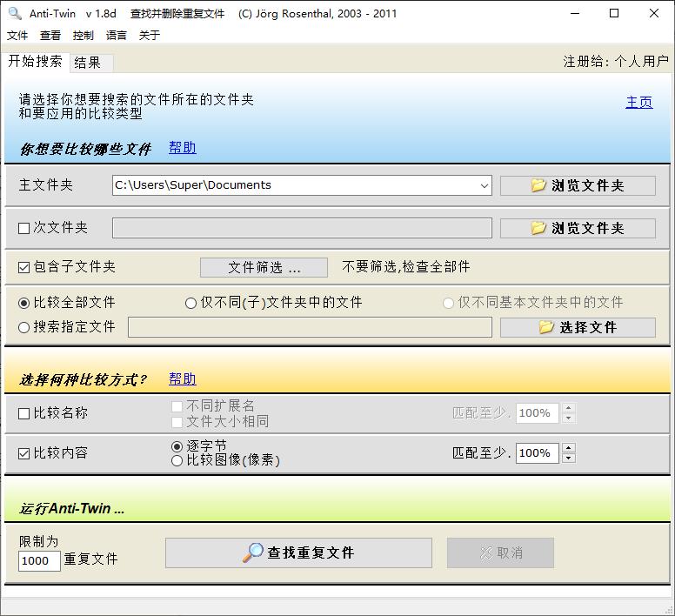
Task: Toggle the 不同扩展名 checkbox
Action: coord(177,406)
